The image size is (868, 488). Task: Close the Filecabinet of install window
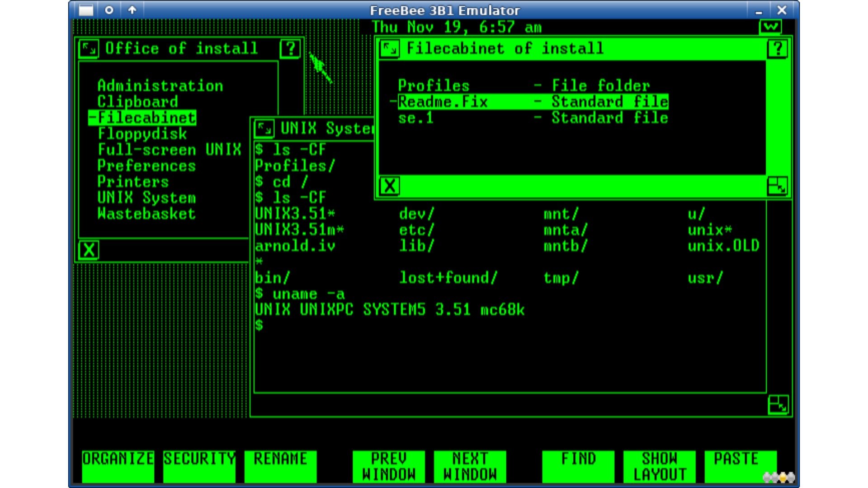click(x=390, y=186)
